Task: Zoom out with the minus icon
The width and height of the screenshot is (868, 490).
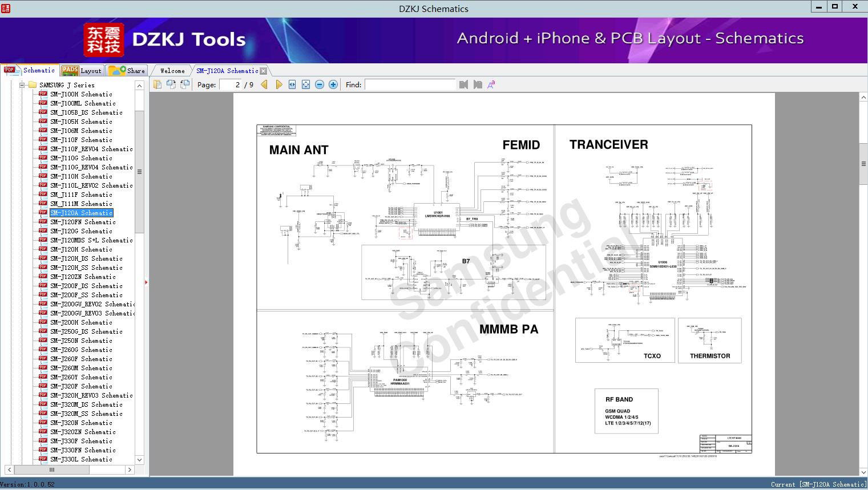Action: click(320, 84)
